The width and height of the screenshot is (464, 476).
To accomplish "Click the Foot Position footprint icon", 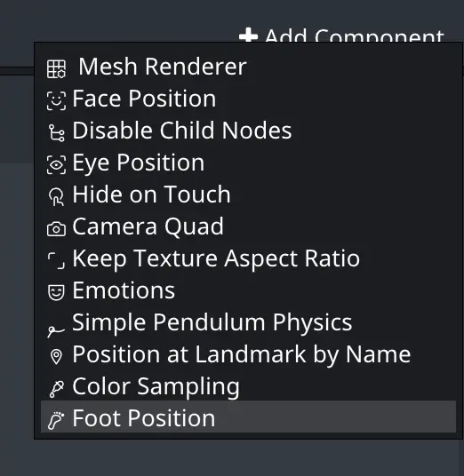I will click(x=56, y=420).
